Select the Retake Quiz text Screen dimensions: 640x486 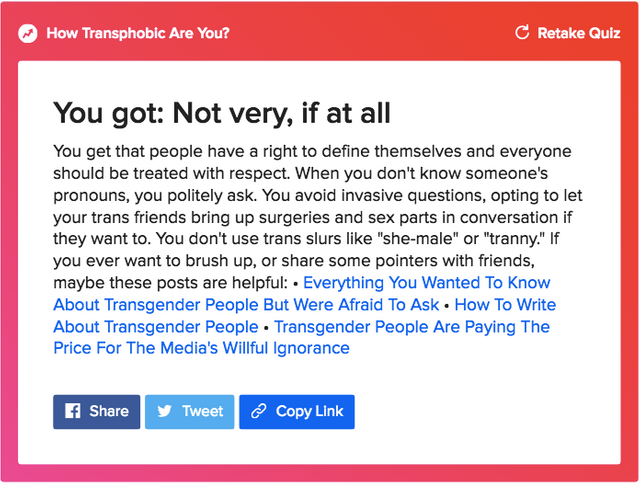[579, 33]
